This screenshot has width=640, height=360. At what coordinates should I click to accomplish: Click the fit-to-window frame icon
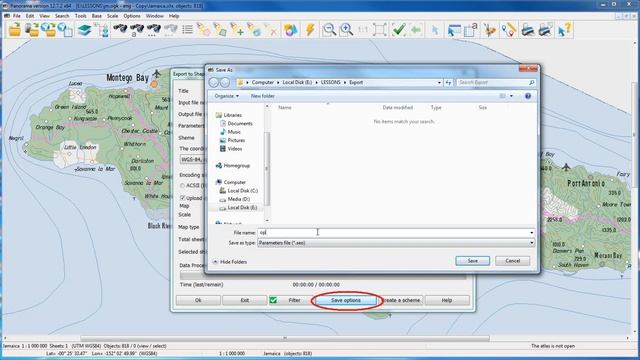click(x=380, y=30)
